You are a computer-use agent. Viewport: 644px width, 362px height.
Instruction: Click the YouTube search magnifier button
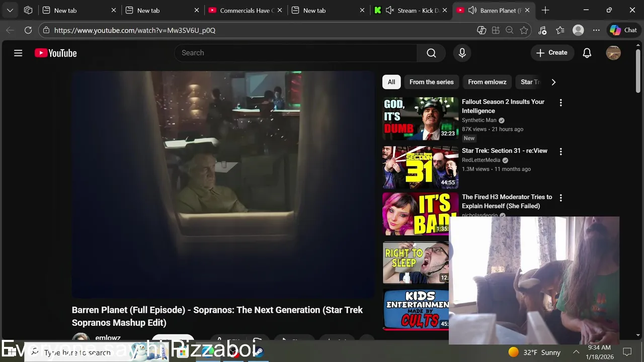point(431,53)
